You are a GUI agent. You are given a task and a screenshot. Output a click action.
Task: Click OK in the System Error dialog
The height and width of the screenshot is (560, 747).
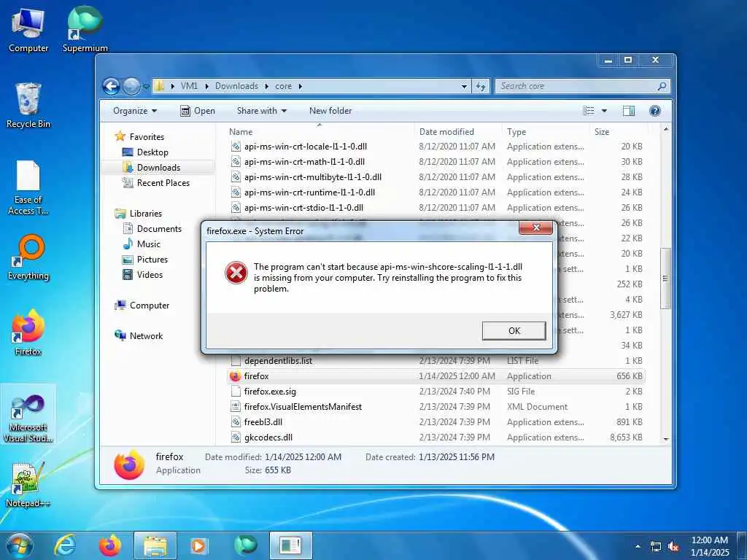tap(514, 330)
